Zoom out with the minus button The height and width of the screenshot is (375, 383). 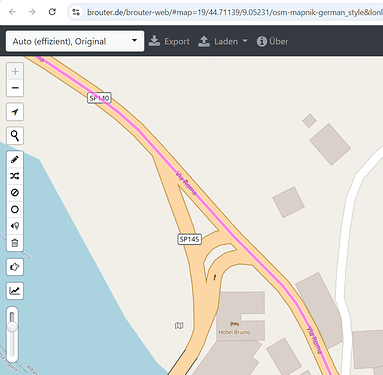coord(15,88)
